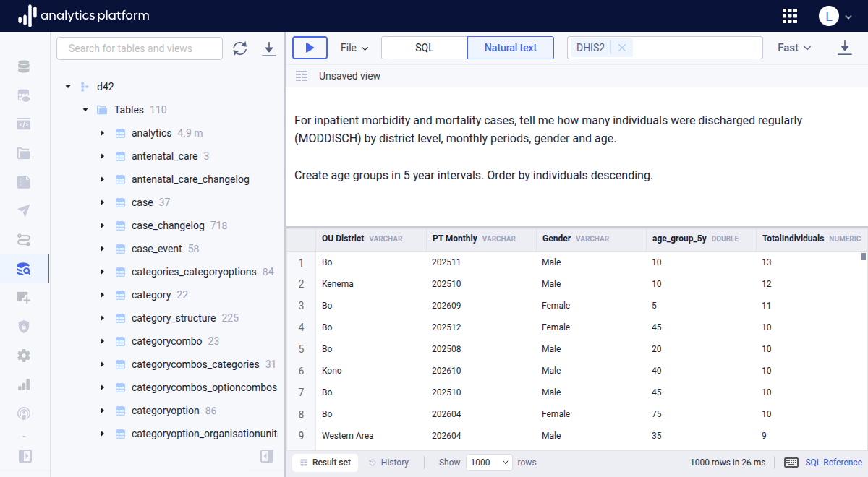
Task: Open the Show 1000 rows dropdown
Action: 489,463
